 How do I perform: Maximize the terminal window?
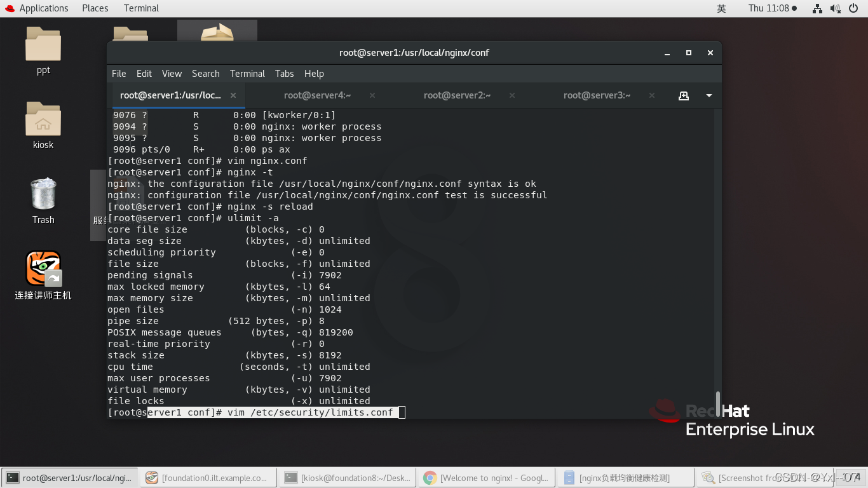point(689,53)
